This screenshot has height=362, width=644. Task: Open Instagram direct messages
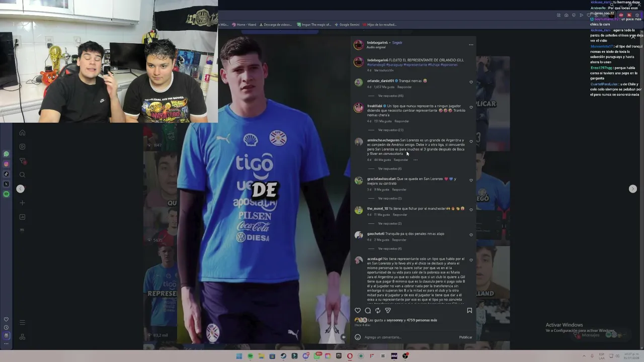[x=22, y=161]
